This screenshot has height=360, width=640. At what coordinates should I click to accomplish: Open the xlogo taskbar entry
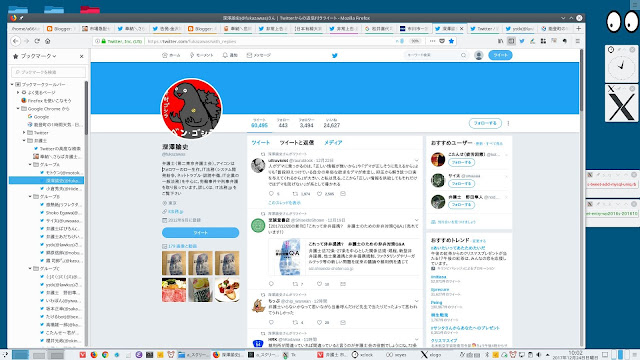(x=431, y=355)
